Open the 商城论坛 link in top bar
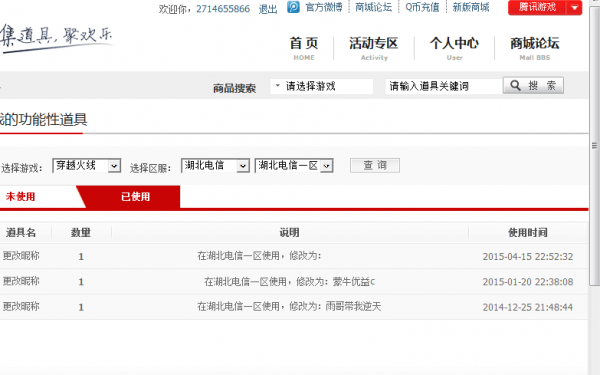The width and height of the screenshot is (600, 375). click(373, 7)
